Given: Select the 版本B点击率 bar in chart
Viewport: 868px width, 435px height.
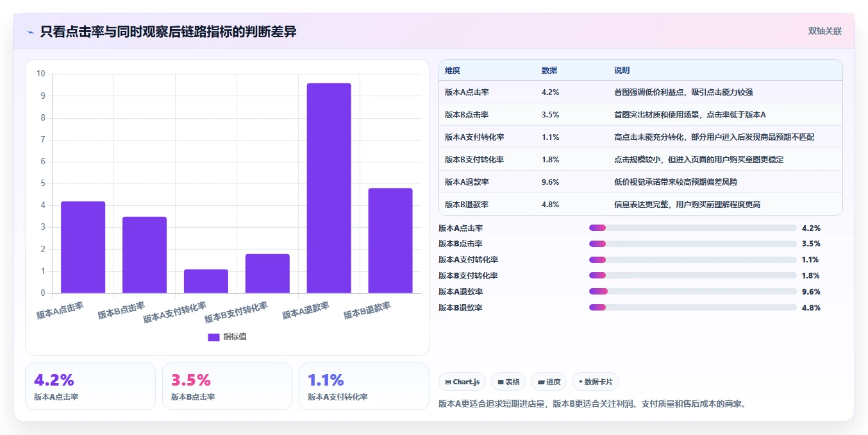Looking at the screenshot, I should click(x=144, y=255).
